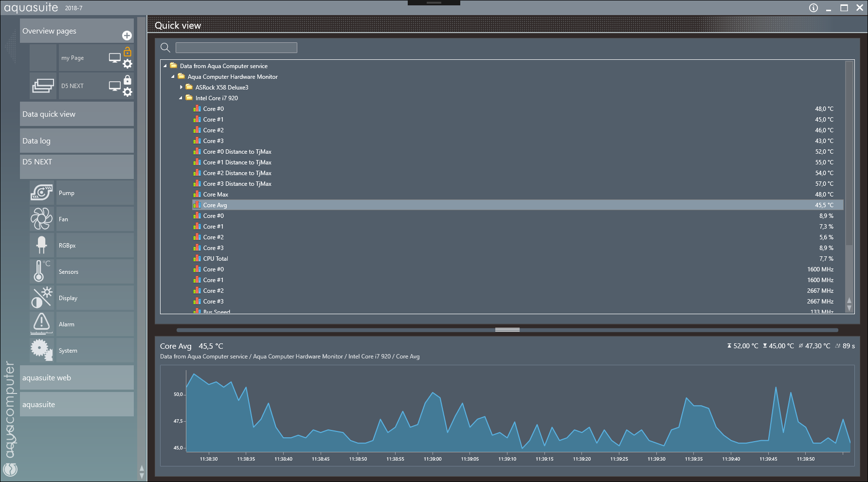Viewport: 868px width, 482px height.
Task: Collapse Data from Aqua Computer service node
Action: pyautogui.click(x=165, y=66)
